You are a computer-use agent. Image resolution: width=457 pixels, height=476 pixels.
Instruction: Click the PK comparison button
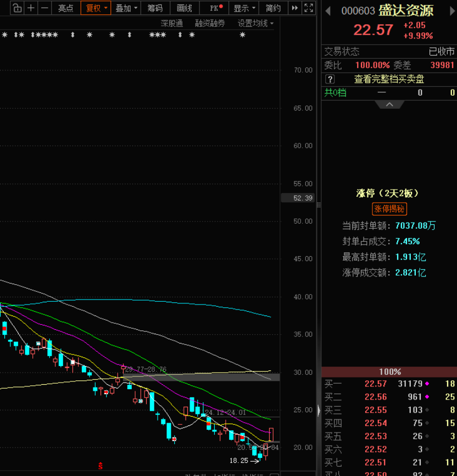(x=214, y=8)
